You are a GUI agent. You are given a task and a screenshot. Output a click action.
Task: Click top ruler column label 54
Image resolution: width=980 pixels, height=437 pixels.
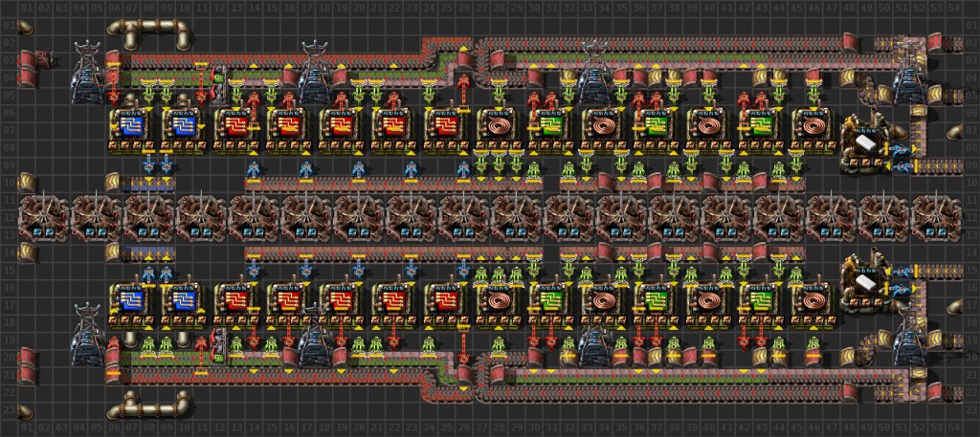click(x=953, y=8)
